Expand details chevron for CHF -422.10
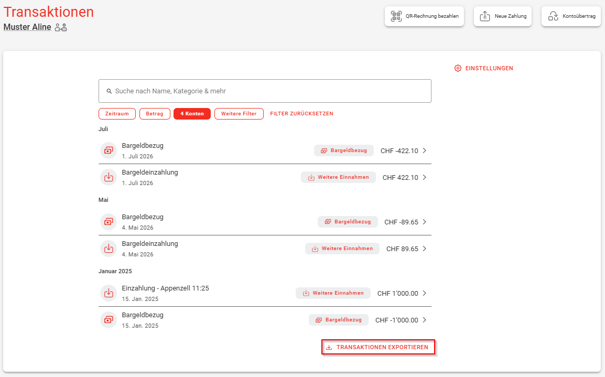This screenshot has height=377, width=605. pyautogui.click(x=424, y=150)
